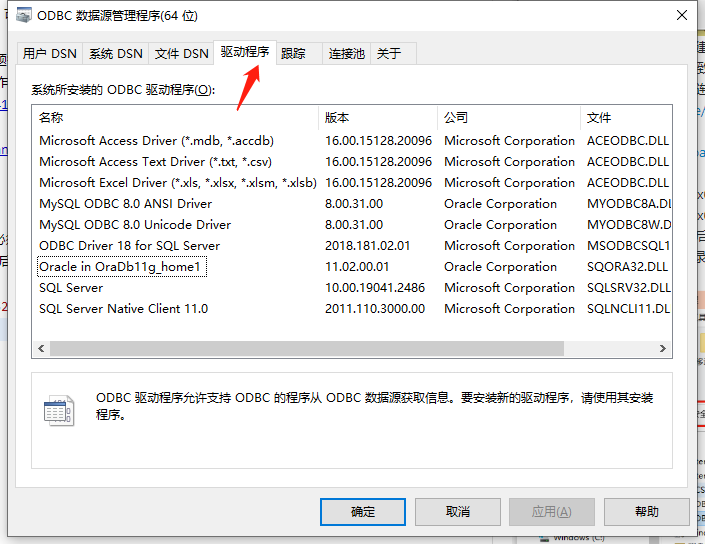Click the ODBC application icon in title bar
The image size is (705, 544).
coord(20,16)
